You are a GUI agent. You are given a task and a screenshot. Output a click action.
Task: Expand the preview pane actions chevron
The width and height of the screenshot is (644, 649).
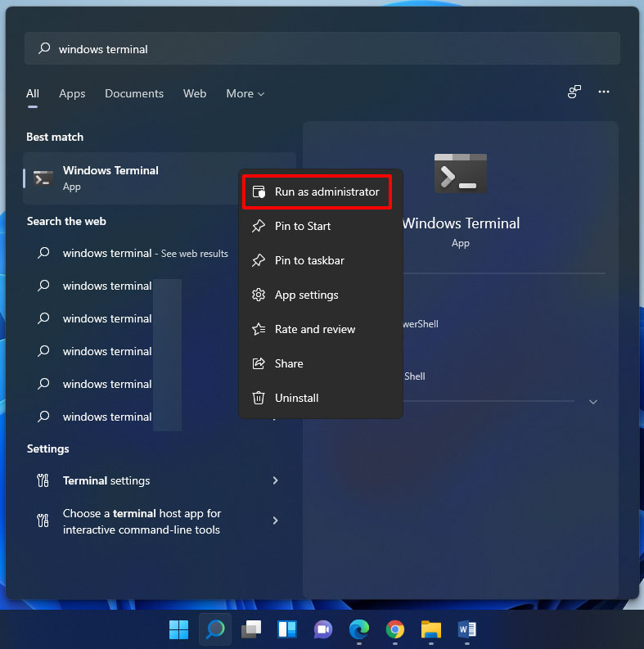pyautogui.click(x=593, y=402)
